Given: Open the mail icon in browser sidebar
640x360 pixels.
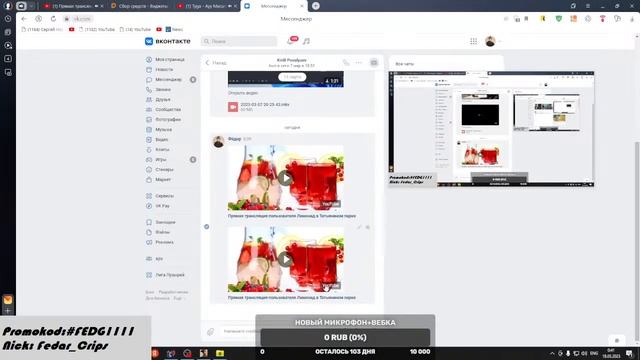Looking at the screenshot, I should tap(8, 300).
